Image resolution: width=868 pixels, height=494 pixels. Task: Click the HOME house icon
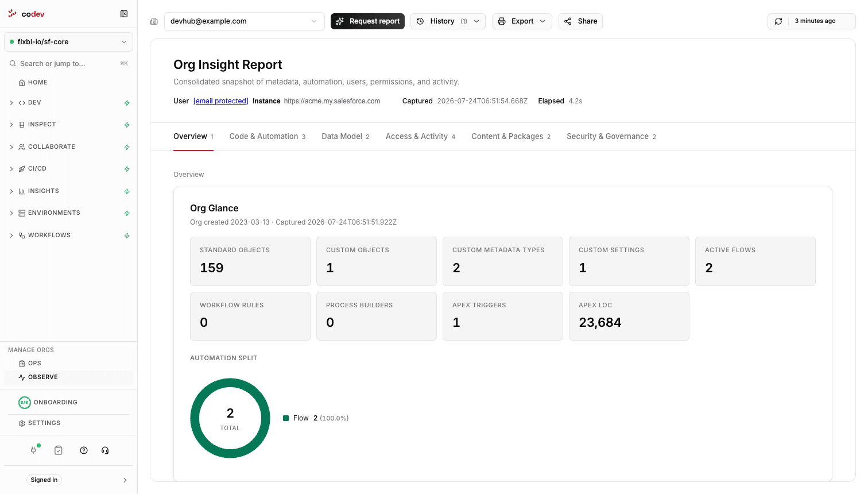pyautogui.click(x=22, y=83)
